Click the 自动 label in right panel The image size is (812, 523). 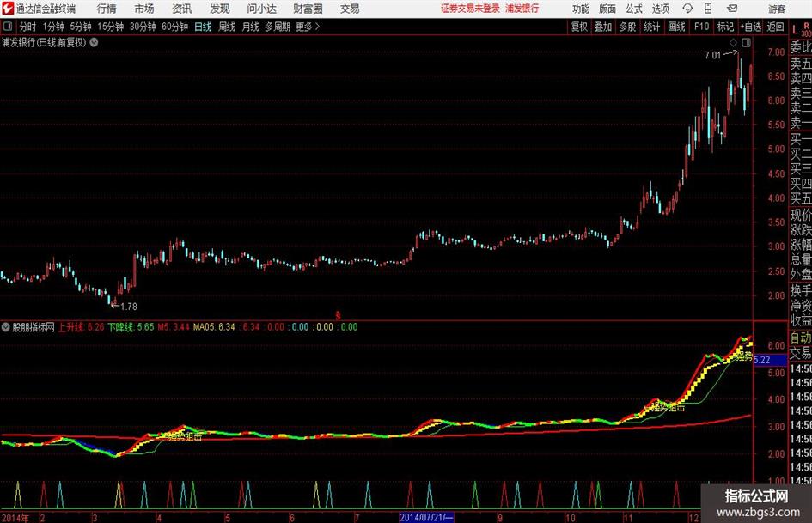801,338
